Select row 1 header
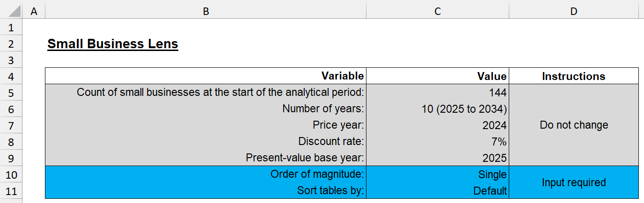This screenshot has width=644, height=203. 11,28
